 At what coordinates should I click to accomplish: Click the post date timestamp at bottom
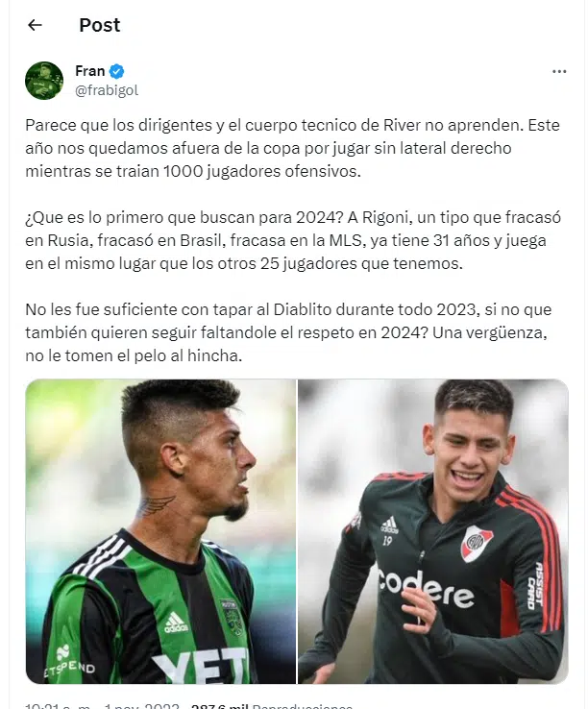102,706
